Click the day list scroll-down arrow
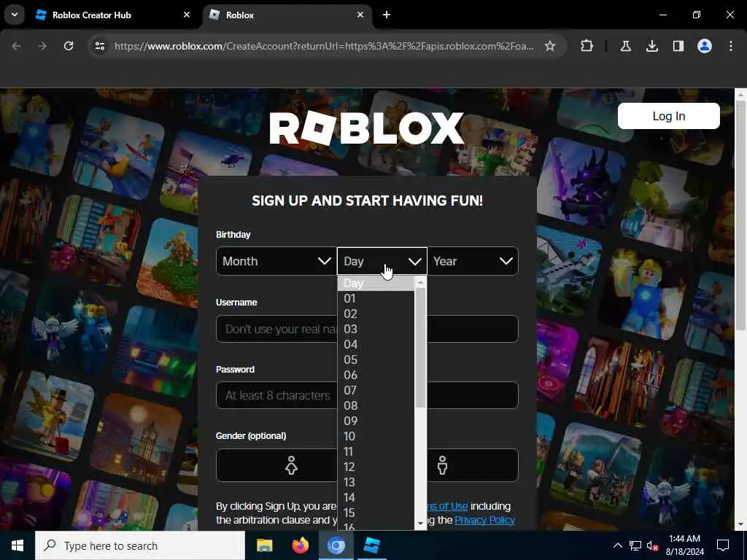 (420, 524)
